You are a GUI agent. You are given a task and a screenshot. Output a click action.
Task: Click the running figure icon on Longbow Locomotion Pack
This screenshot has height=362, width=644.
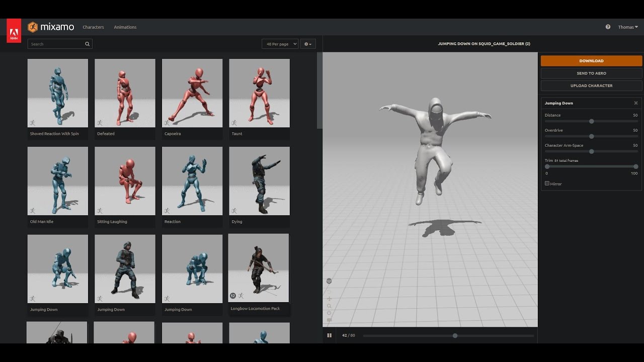pos(240,296)
